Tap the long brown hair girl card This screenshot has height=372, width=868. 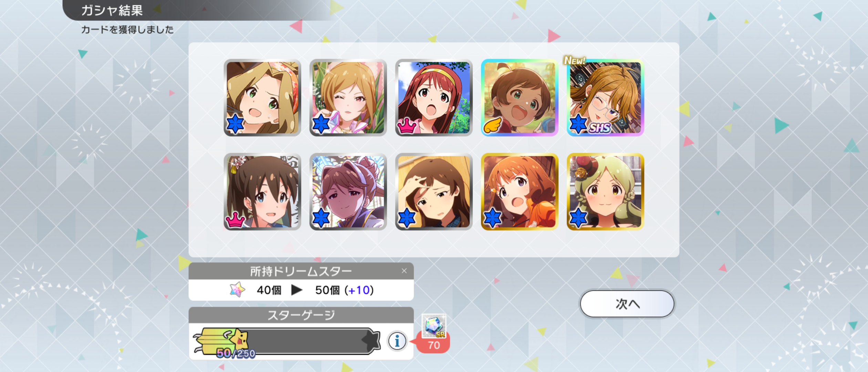click(x=434, y=192)
